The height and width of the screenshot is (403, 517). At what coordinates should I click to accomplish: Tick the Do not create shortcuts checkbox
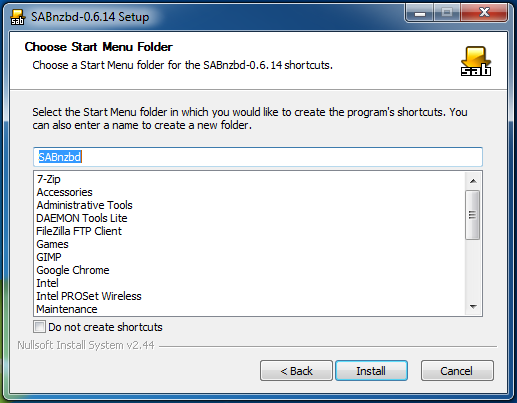point(39,327)
